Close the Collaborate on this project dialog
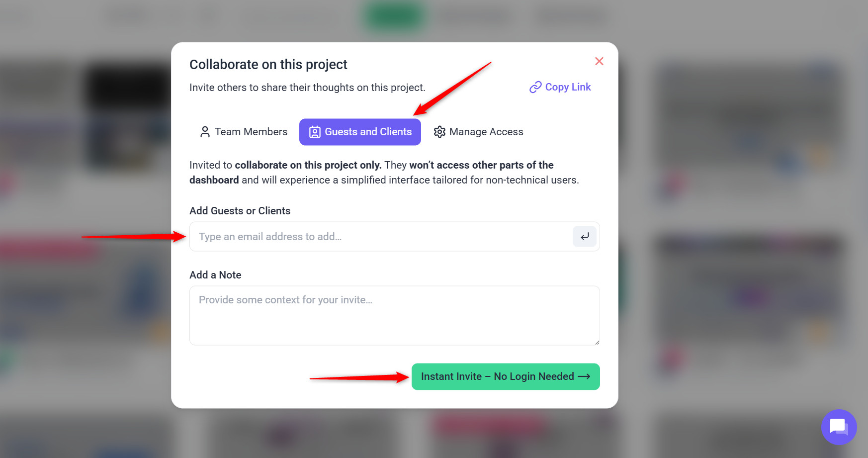The height and width of the screenshot is (458, 868). pyautogui.click(x=599, y=61)
